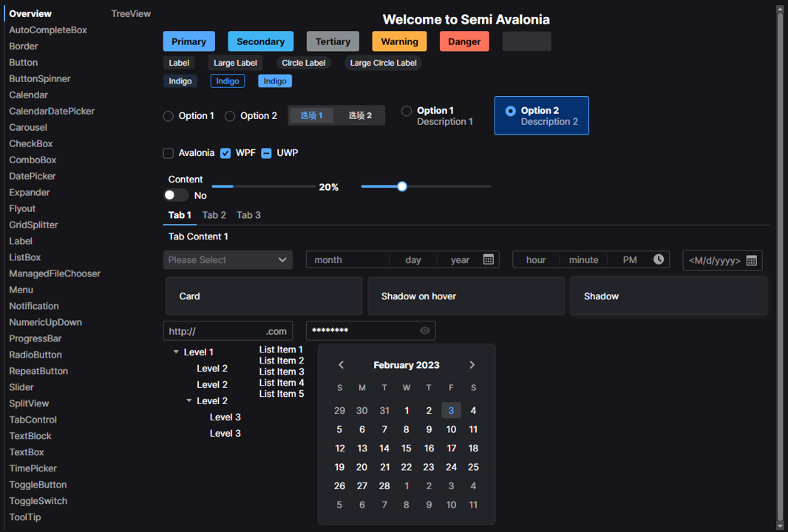
Task: Select the plain Option 1 radio button
Action: click(169, 116)
